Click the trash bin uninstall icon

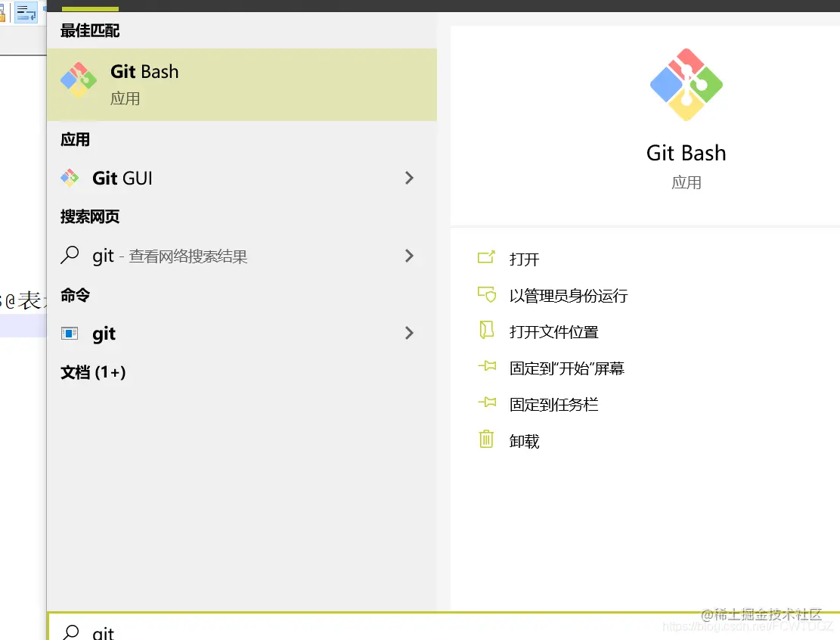point(486,439)
